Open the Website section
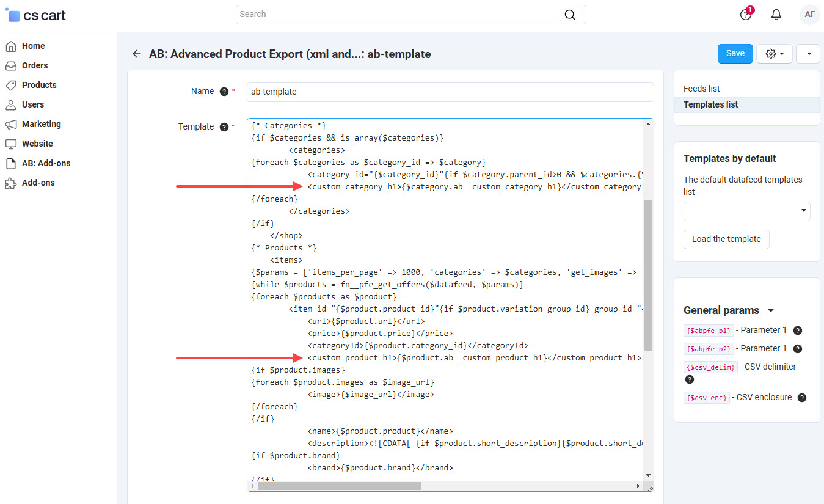Viewport: 824px width, 504px height. tap(37, 143)
